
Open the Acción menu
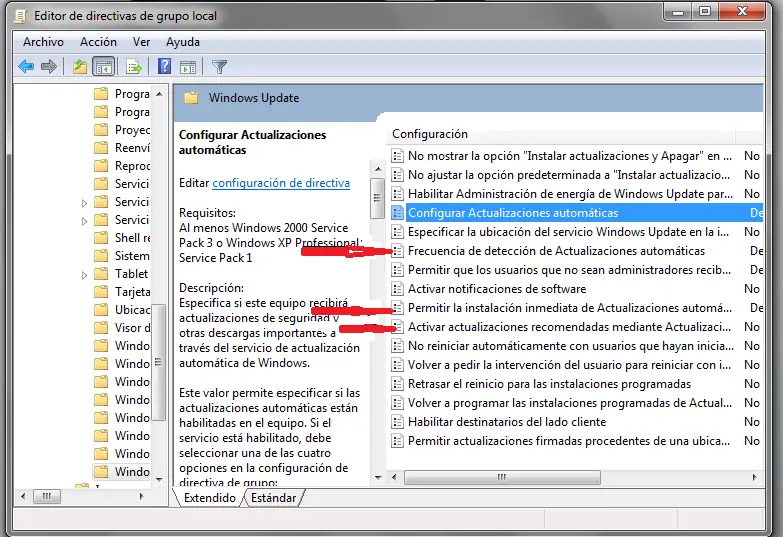point(98,42)
